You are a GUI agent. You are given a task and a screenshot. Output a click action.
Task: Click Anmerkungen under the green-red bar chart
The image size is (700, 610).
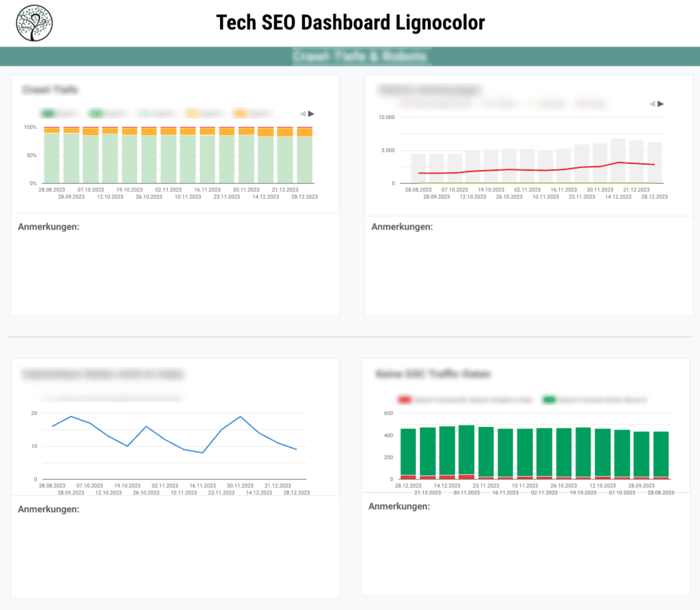(399, 506)
